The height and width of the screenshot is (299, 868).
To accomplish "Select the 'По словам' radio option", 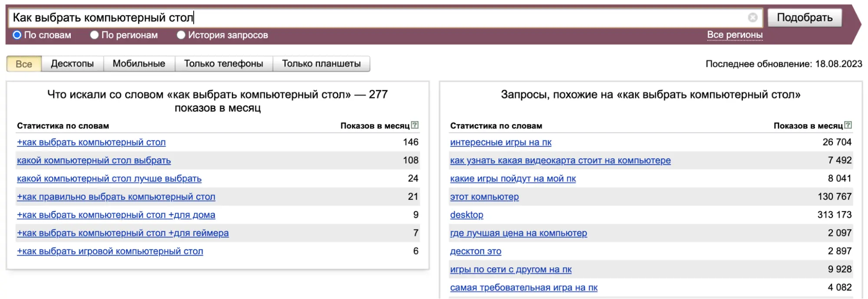I will click(x=17, y=35).
